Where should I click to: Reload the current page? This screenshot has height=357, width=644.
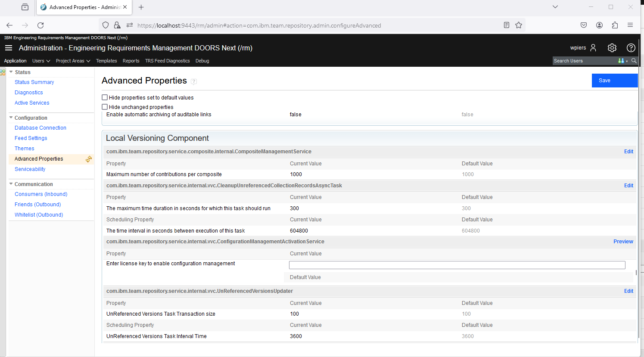tap(40, 25)
